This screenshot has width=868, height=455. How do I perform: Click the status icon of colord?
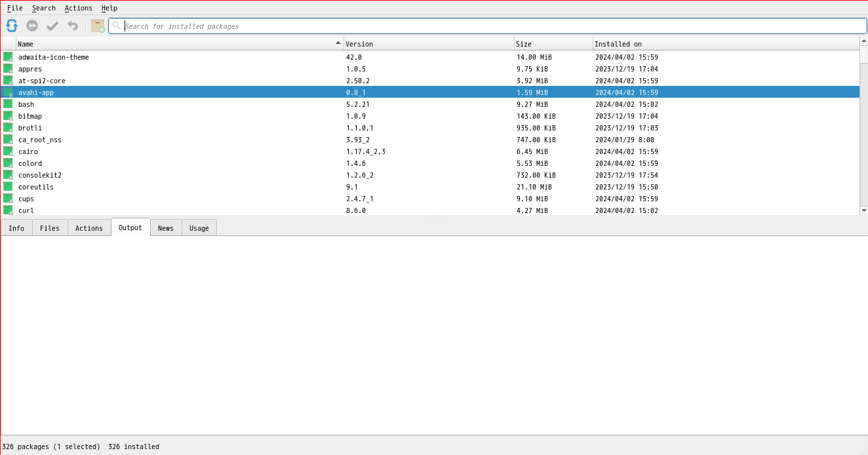pyautogui.click(x=8, y=163)
